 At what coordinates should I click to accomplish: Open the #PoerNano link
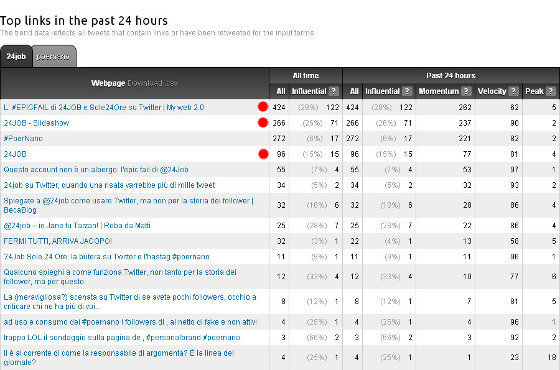pos(23,138)
